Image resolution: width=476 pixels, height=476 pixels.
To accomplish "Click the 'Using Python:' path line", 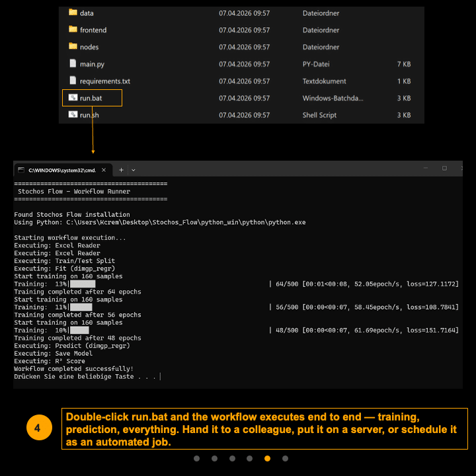I will click(x=160, y=222).
